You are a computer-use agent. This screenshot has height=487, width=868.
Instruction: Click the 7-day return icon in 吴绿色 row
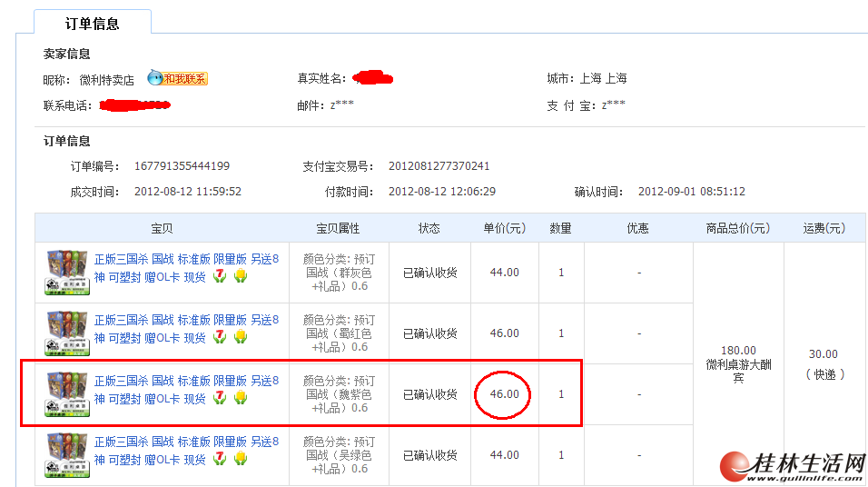click(220, 459)
